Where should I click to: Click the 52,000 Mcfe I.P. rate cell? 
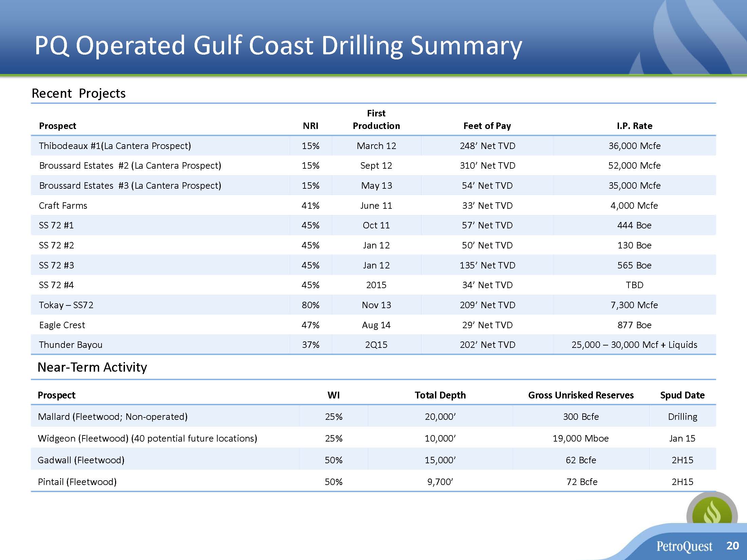(634, 166)
